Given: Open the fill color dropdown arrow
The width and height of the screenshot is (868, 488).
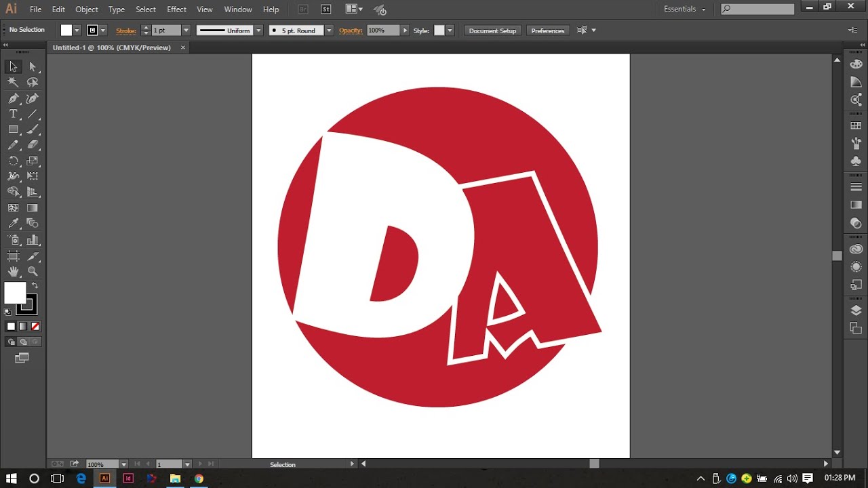Looking at the screenshot, I should [x=77, y=30].
